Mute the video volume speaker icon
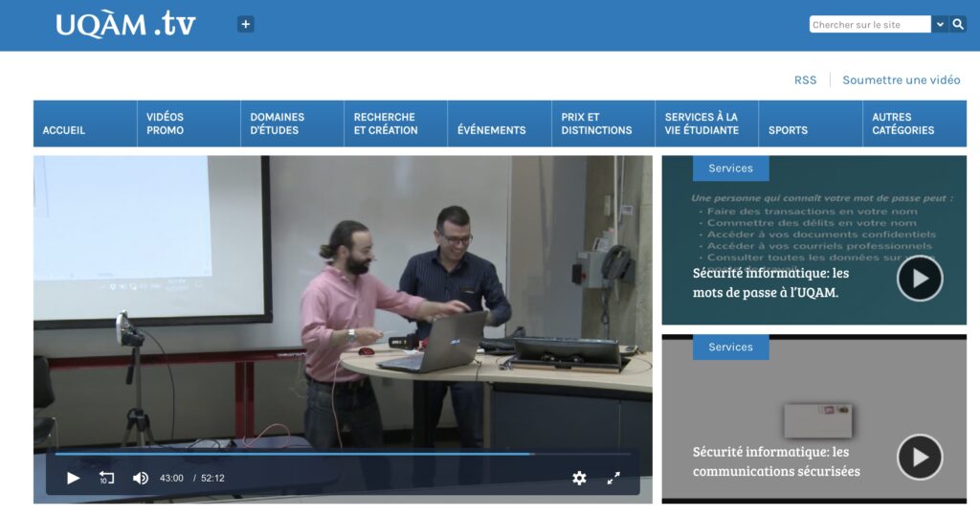Image resolution: width=980 pixels, height=517 pixels. [141, 478]
